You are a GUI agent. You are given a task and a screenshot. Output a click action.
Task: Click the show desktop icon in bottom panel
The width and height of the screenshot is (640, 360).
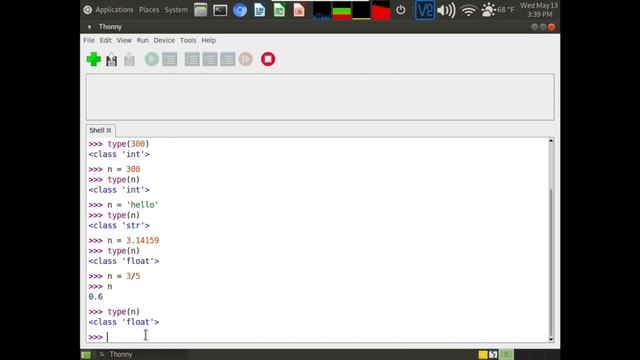point(86,355)
